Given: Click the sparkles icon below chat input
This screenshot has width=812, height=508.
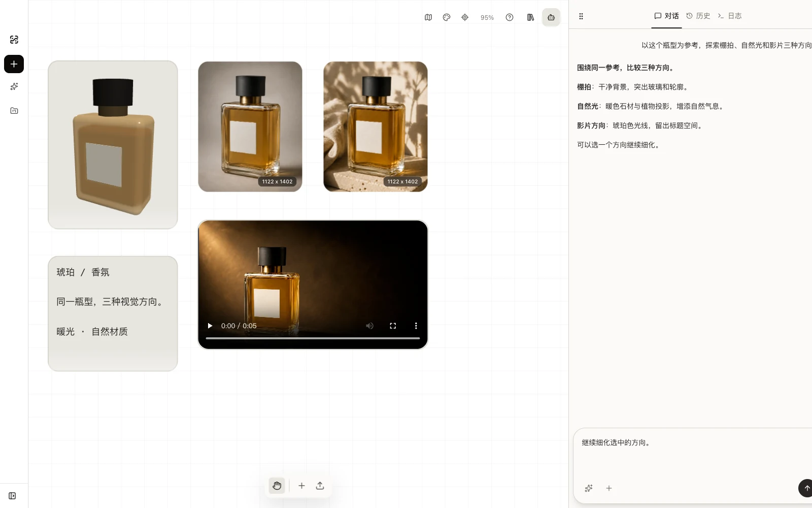Looking at the screenshot, I should [x=589, y=488].
